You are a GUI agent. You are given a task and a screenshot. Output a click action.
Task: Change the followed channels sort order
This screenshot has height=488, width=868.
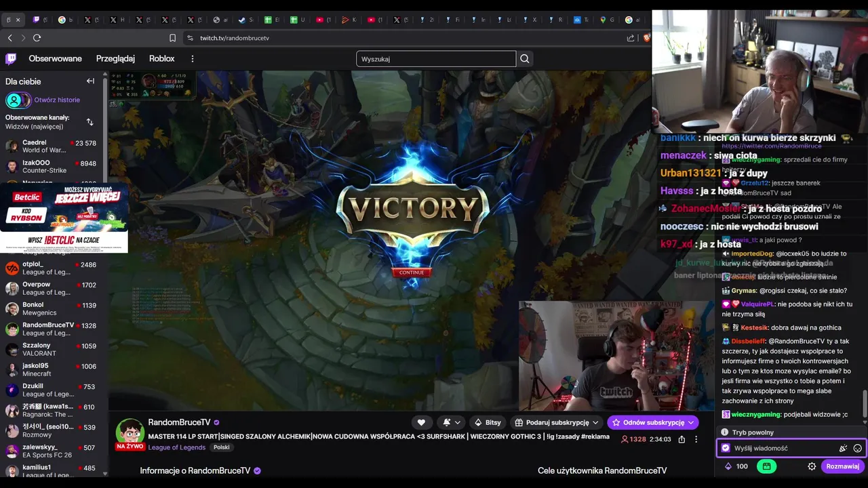coord(90,122)
